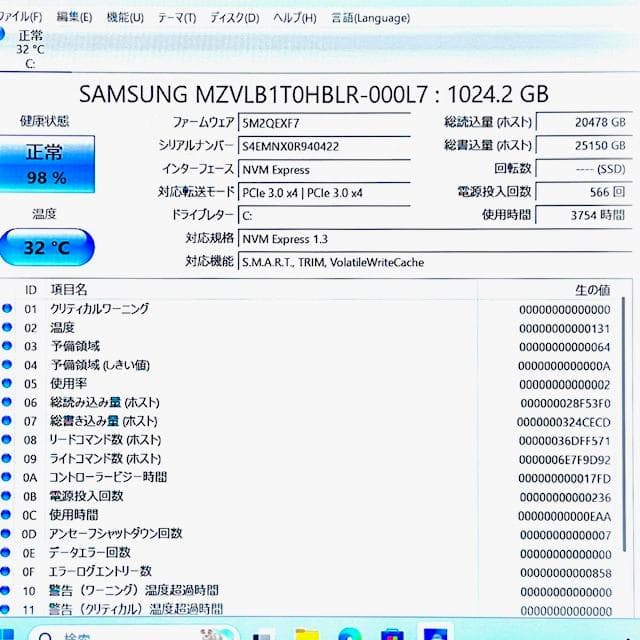Open Microsoft Edge from the taskbar

click(348, 634)
